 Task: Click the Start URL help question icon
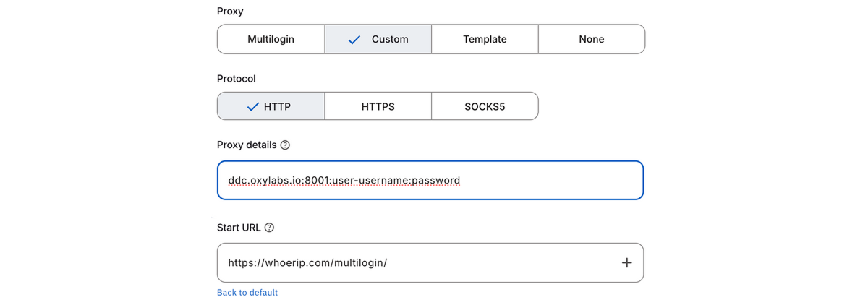click(270, 227)
